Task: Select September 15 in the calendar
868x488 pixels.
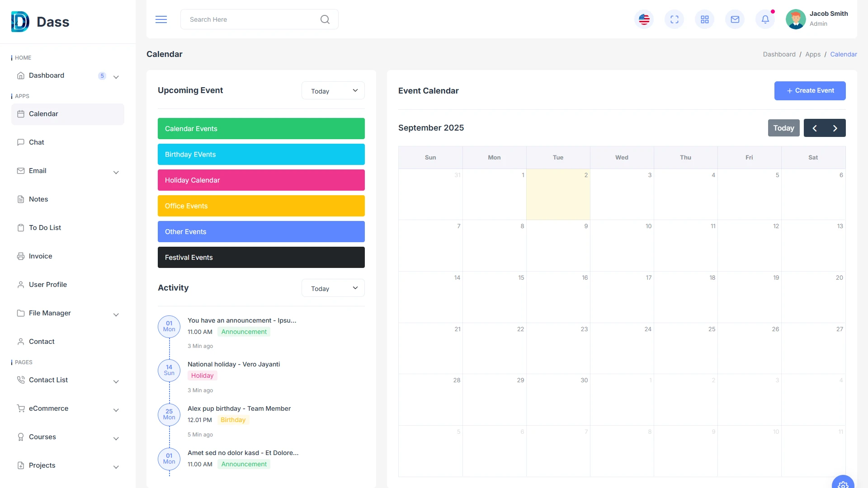Action: (x=494, y=297)
